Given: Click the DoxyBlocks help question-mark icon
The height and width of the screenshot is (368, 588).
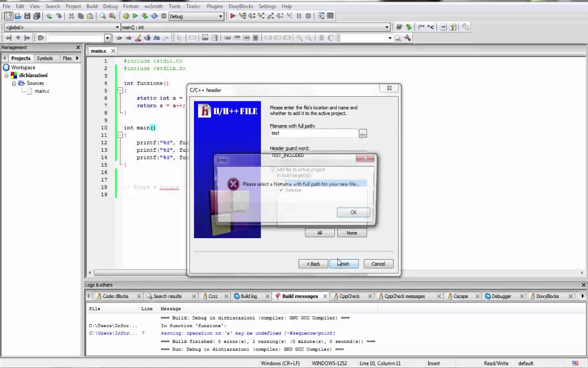Looking at the screenshot, I should tap(453, 27).
